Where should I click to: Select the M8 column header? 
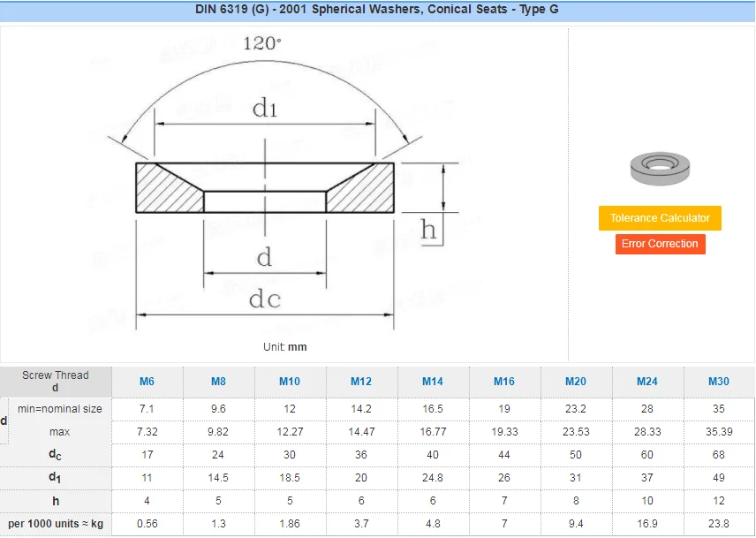[x=217, y=382]
